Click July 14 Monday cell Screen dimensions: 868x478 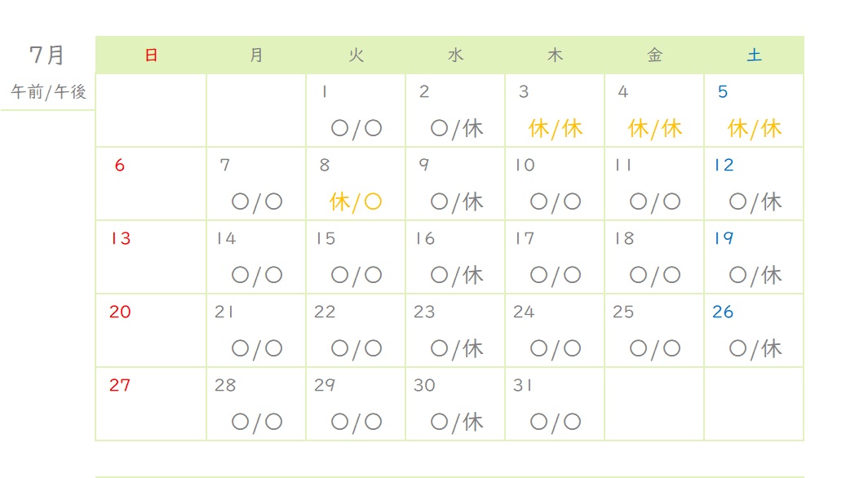point(256,257)
